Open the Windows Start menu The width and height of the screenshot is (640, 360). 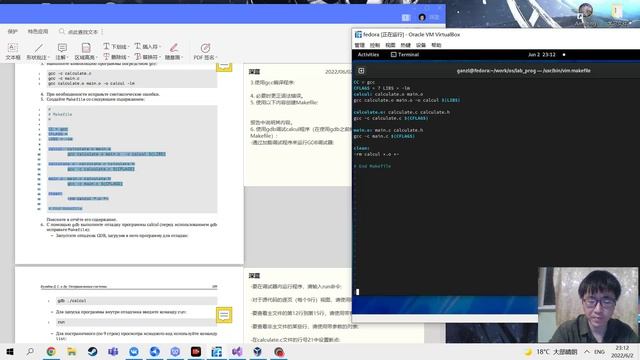coord(10,351)
